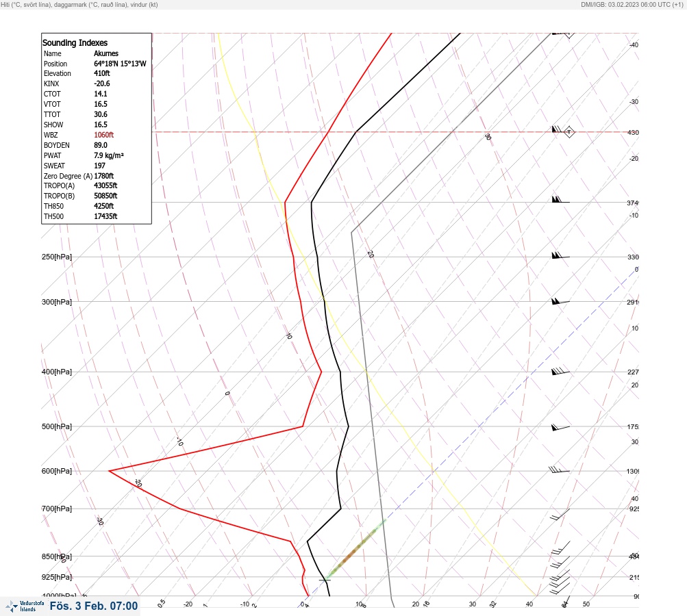Click the Veðurstofa Íslands logo

tap(25, 606)
